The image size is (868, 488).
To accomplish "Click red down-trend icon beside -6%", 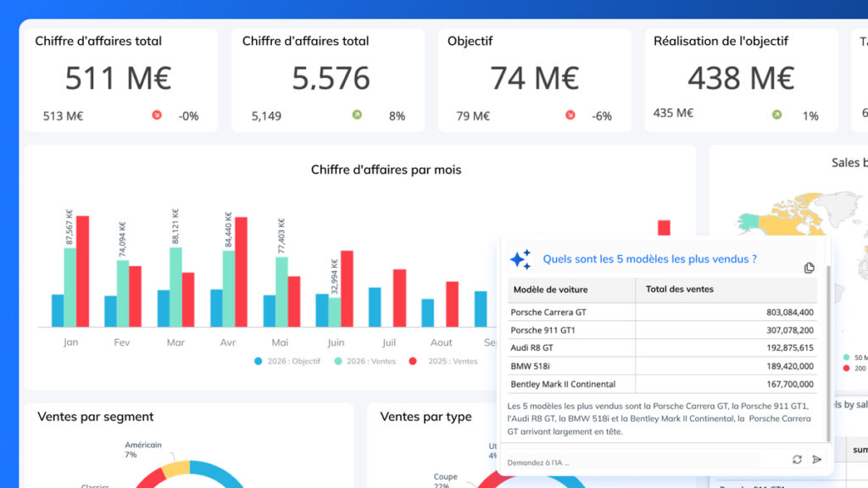I will pyautogui.click(x=570, y=115).
